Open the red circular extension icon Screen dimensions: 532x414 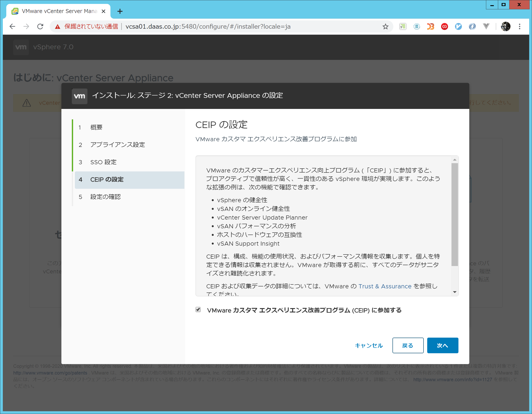coord(445,26)
